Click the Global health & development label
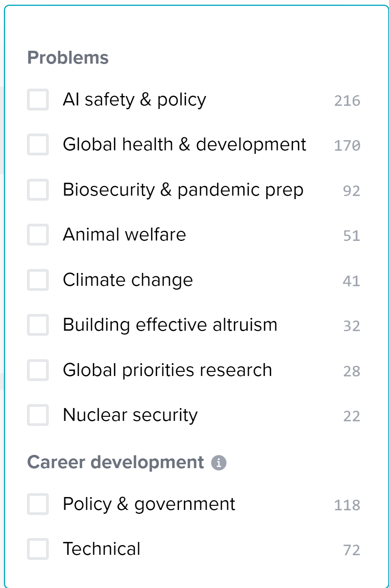 point(184,144)
